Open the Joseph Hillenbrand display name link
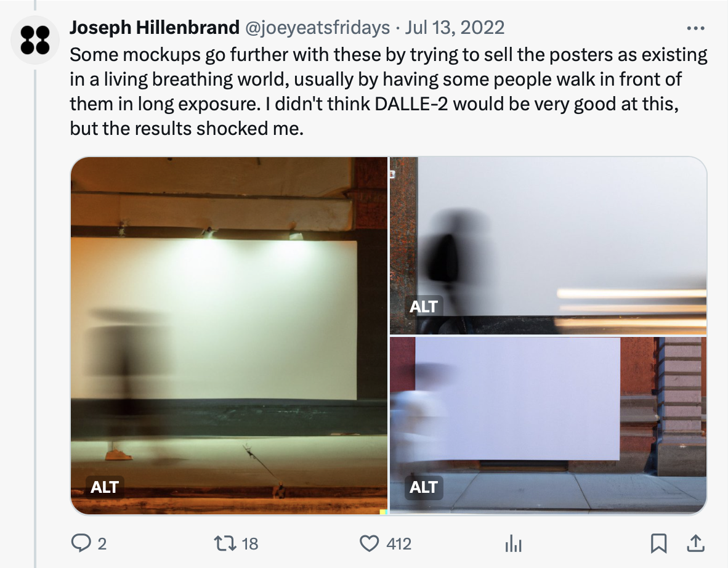Screen dimensions: 728x568 (154, 27)
